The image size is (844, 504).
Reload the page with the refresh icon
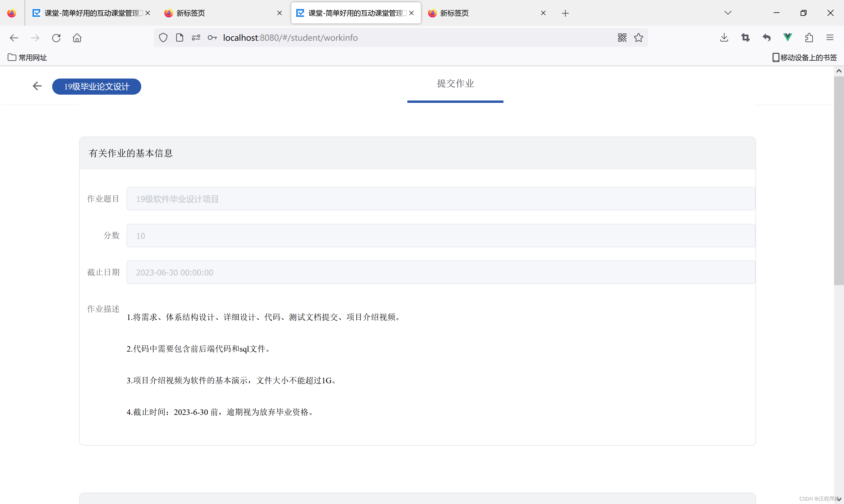click(56, 38)
